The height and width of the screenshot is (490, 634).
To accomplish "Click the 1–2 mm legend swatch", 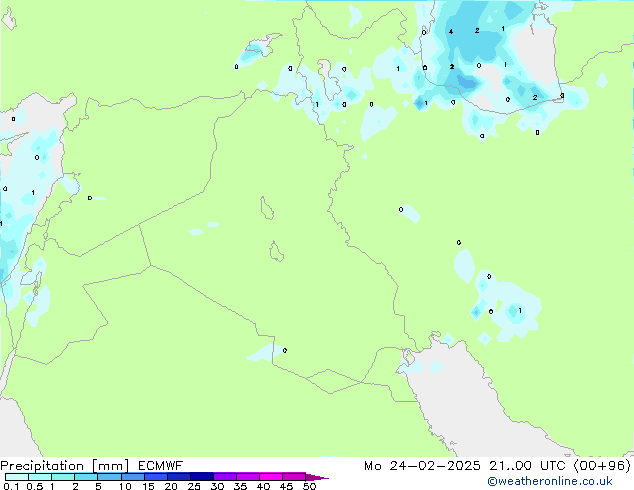I will [x=63, y=477].
